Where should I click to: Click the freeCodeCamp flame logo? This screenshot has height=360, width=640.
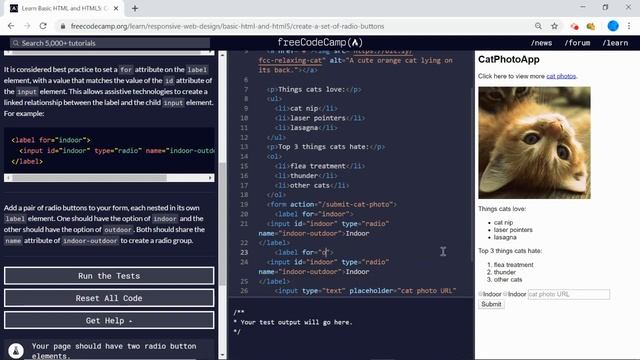point(355,42)
